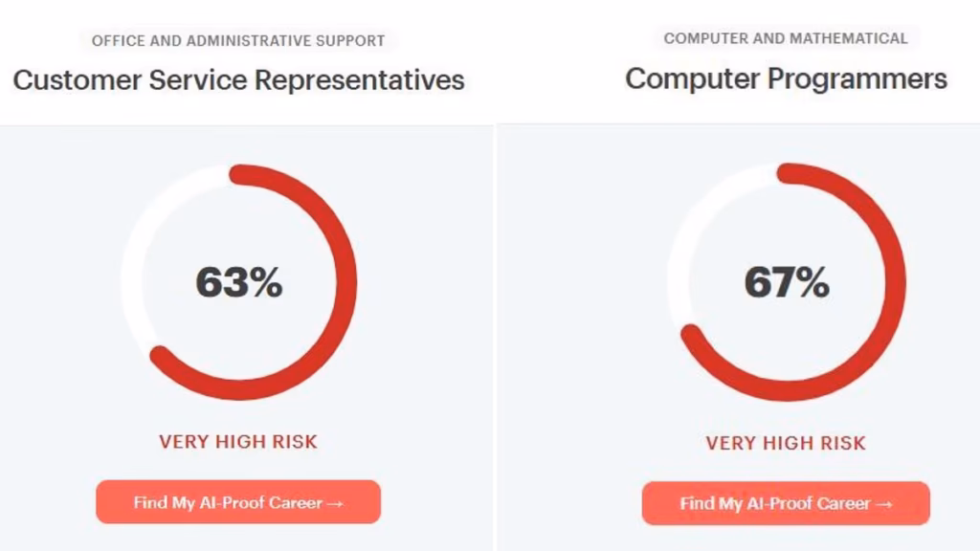The width and height of the screenshot is (980, 551).
Task: Click the word Representatives in left heading
Action: (360, 80)
